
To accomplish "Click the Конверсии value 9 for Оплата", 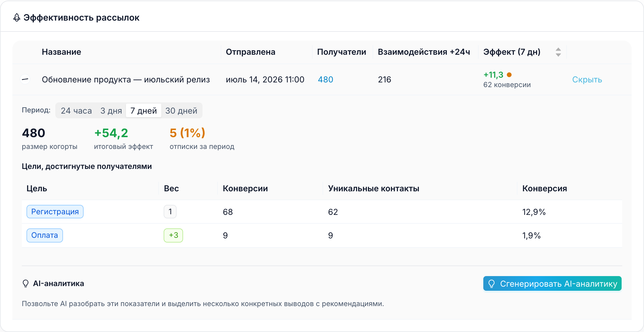I will point(225,235).
